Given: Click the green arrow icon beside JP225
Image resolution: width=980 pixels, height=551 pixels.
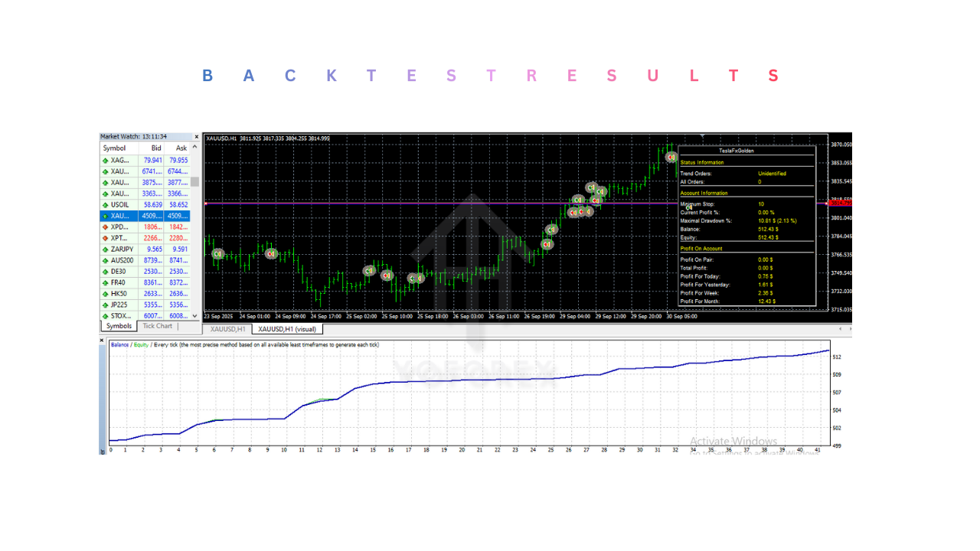Looking at the screenshot, I should coord(105,305).
